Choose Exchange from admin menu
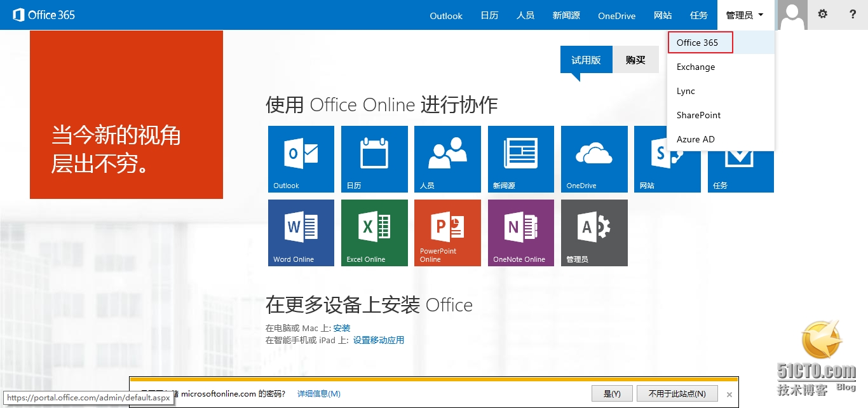The height and width of the screenshot is (408, 868). [696, 67]
